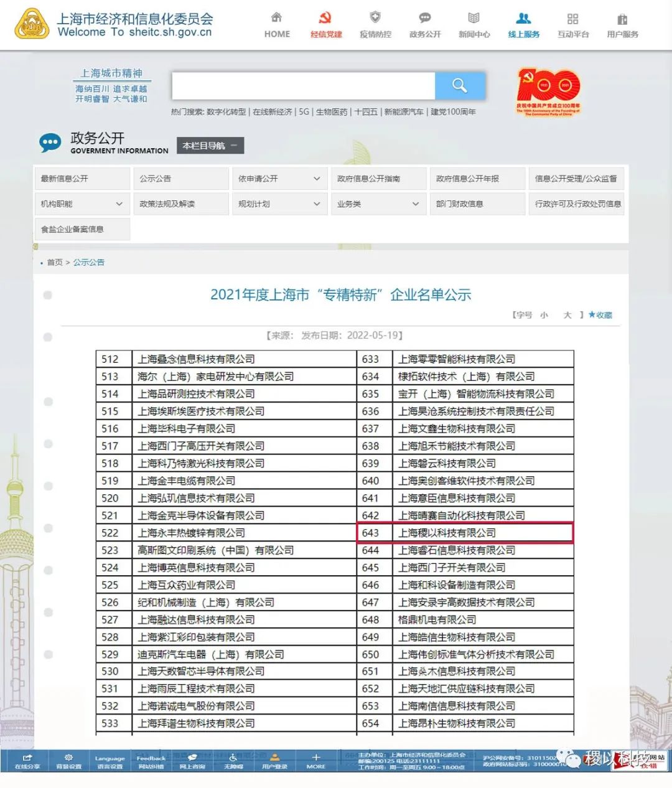Open 部门财政信息 menu item
The width and height of the screenshot is (672, 788).
click(x=477, y=204)
